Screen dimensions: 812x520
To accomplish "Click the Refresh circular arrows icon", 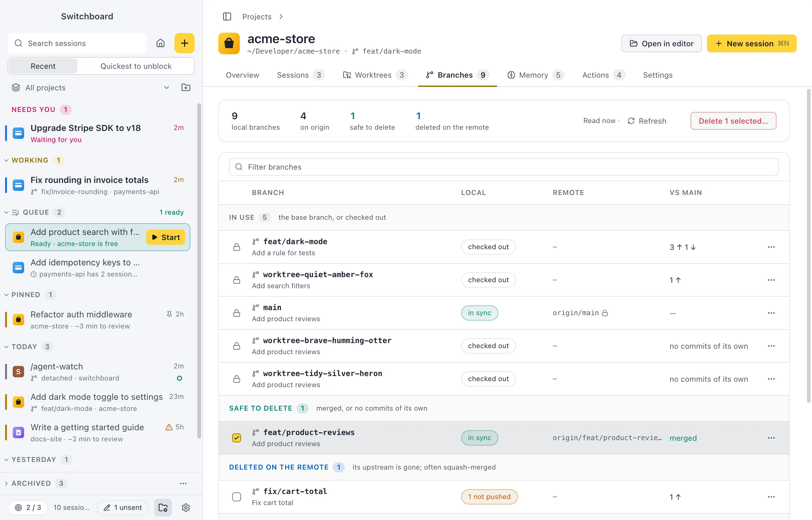I will 631,121.
